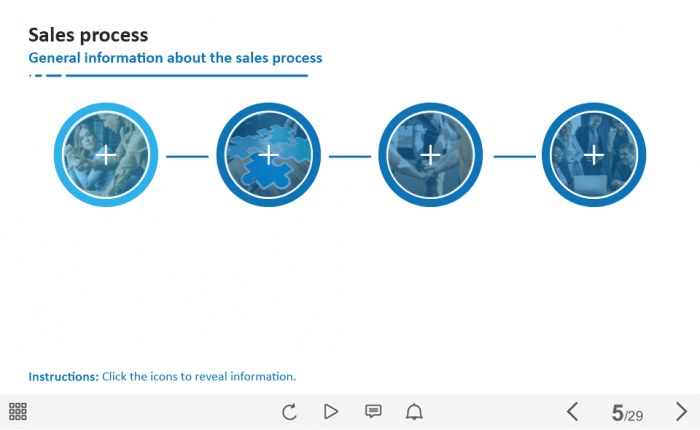Click the total slide count 29
The image size is (700, 430).
(x=635, y=415)
